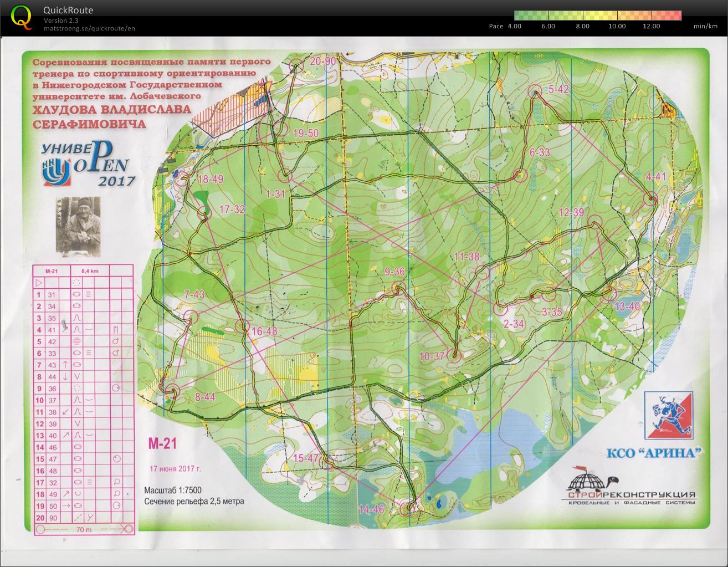The width and height of the screenshot is (728, 567).
Task: Click control label 1-31 on the map
Action: point(275,193)
